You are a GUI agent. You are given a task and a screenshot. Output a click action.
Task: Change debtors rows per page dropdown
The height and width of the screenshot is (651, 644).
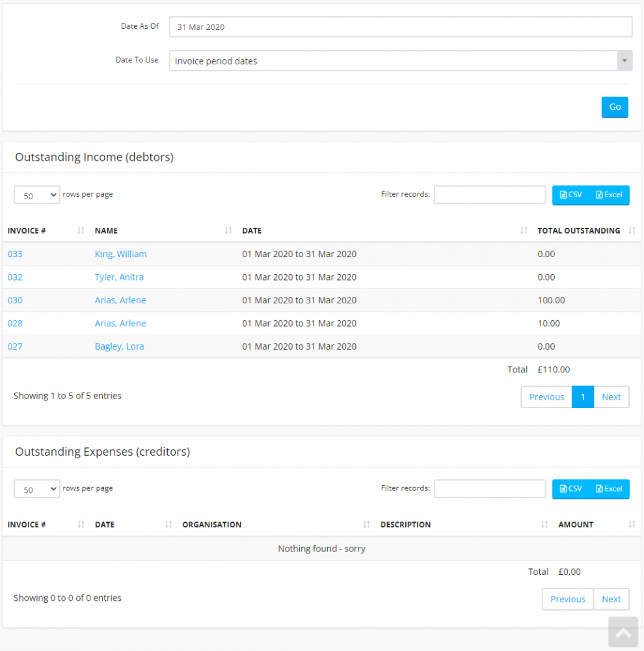coord(37,195)
